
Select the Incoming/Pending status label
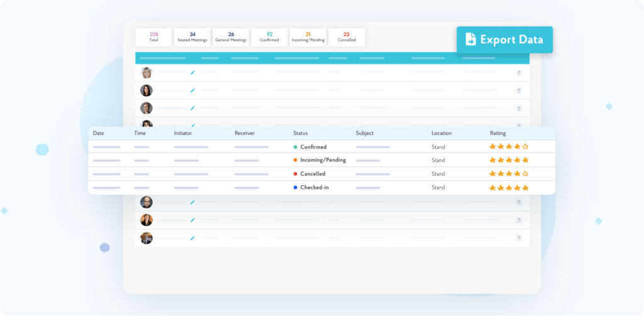pyautogui.click(x=323, y=161)
